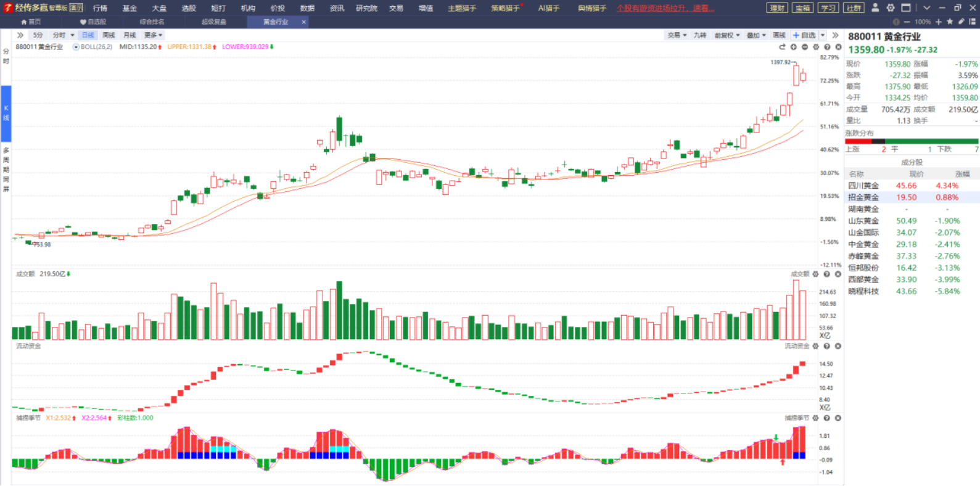Select 山东黄金 in constituent stocks list
The width and height of the screenshot is (980, 486).
point(863,221)
